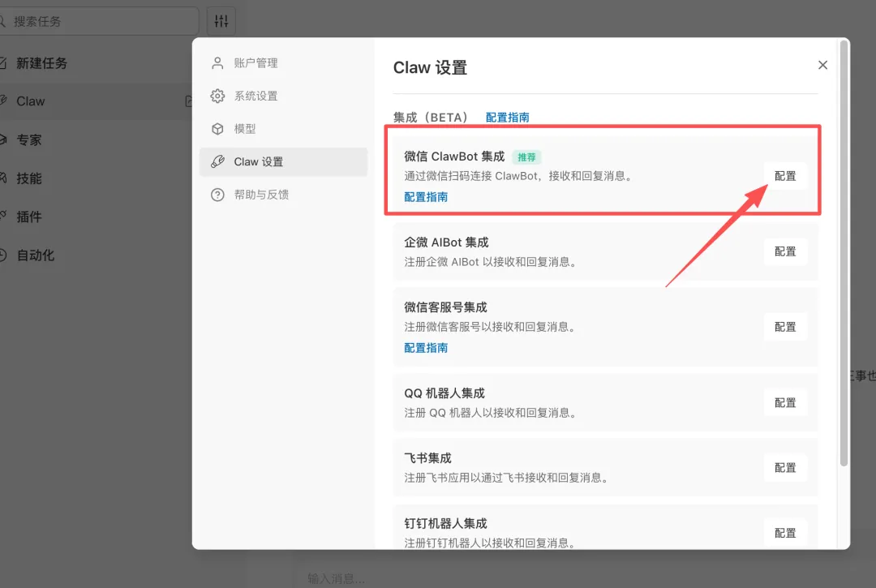
Task: Select the Claw 设置 tab
Action: [283, 162]
